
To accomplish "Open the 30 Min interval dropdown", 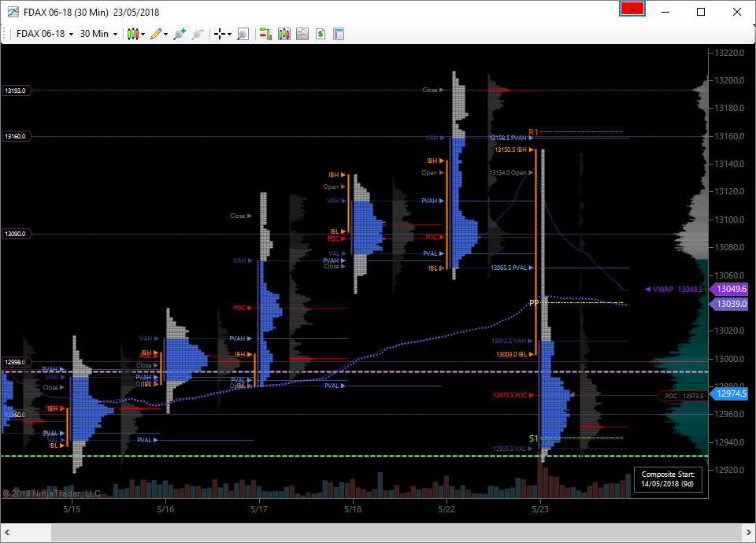I will pos(98,34).
